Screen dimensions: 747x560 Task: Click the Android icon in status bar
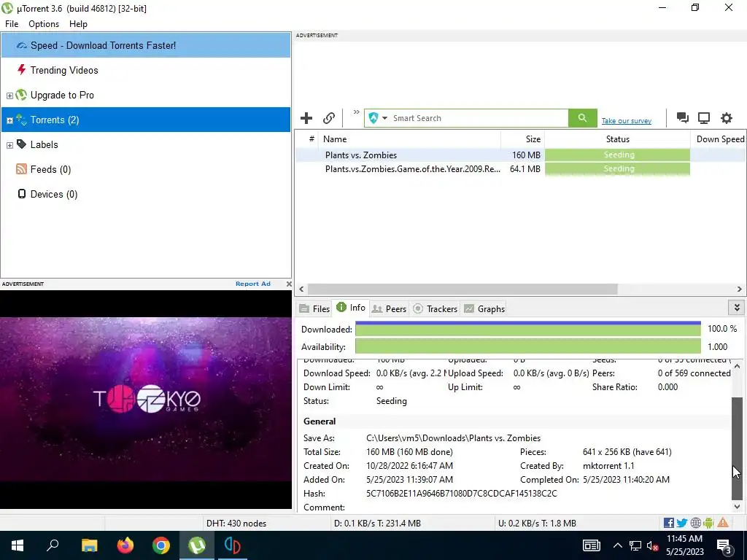point(708,523)
